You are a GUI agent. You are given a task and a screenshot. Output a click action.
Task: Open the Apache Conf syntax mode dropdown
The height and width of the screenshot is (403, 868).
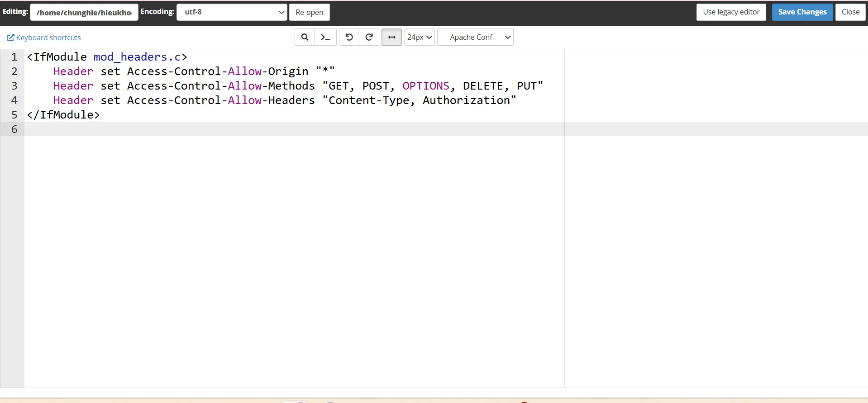point(475,37)
